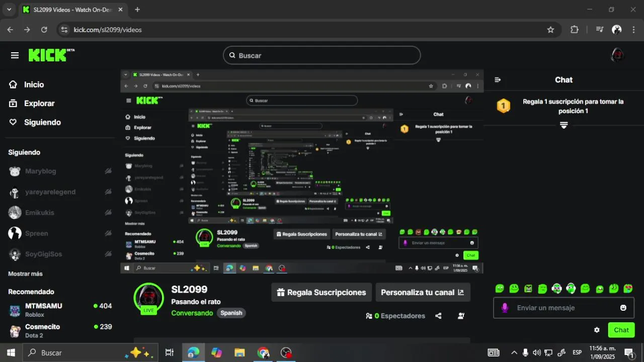Click Personaliza tu canal button
This screenshot has width=644, height=362.
pos(423,292)
